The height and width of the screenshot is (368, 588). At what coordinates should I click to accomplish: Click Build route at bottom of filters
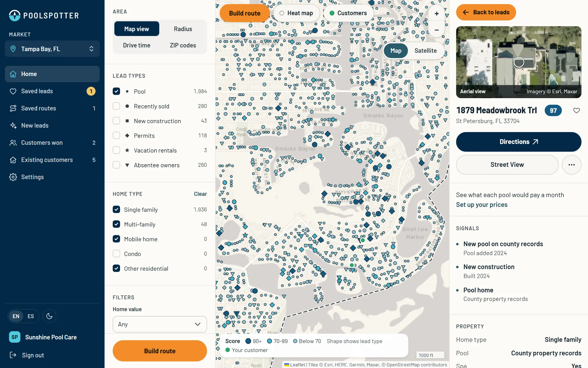tap(160, 351)
